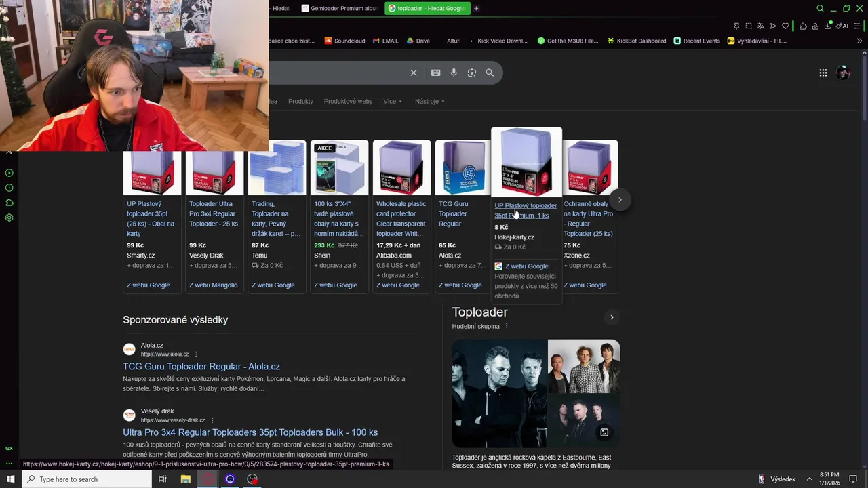The width and height of the screenshot is (868, 488).
Task: Clear the Google search field
Action: (x=414, y=73)
